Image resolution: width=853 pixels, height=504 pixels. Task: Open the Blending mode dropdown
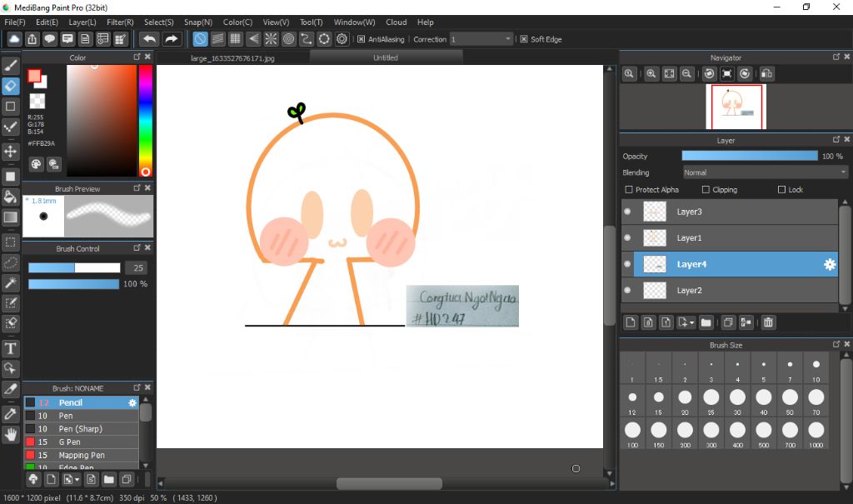tap(765, 172)
